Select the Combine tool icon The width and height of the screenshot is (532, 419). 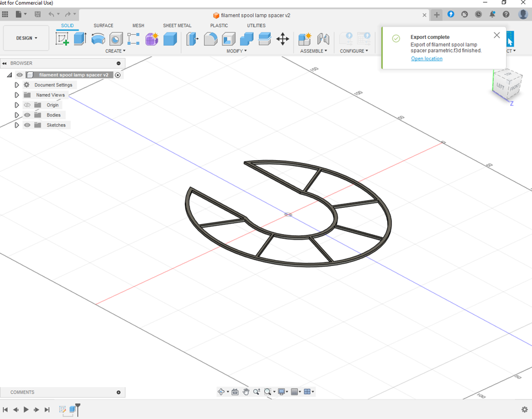click(247, 39)
